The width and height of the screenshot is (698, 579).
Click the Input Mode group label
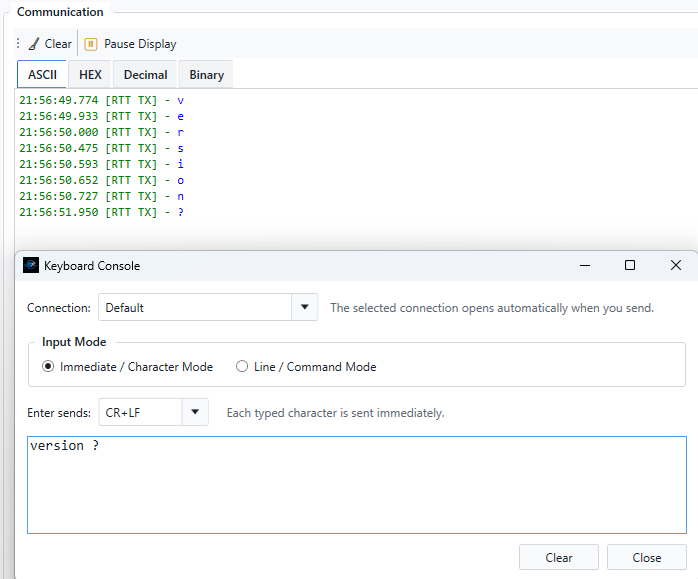[x=74, y=342]
